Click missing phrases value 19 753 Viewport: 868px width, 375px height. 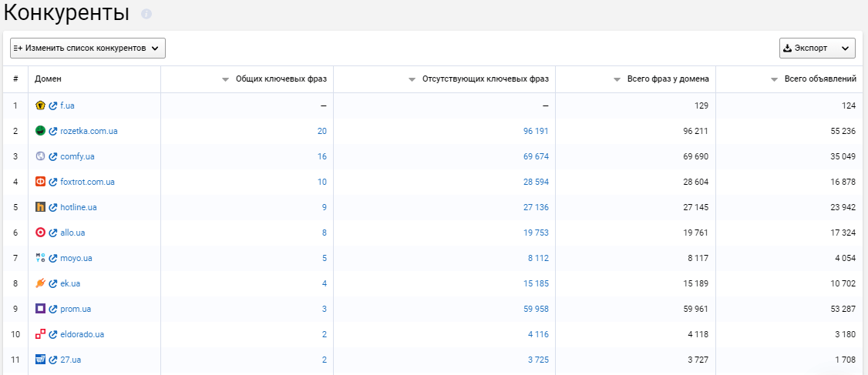click(x=536, y=233)
